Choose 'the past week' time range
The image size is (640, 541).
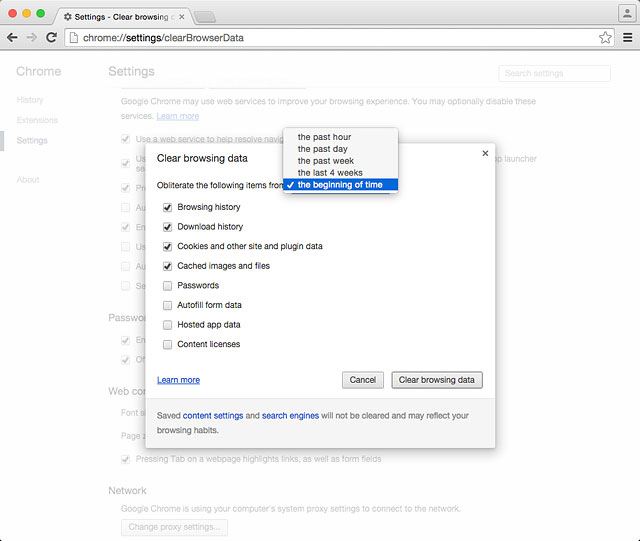[340, 161]
